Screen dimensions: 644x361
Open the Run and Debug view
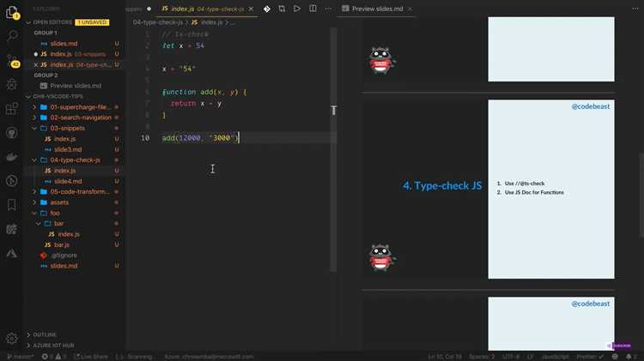12,85
